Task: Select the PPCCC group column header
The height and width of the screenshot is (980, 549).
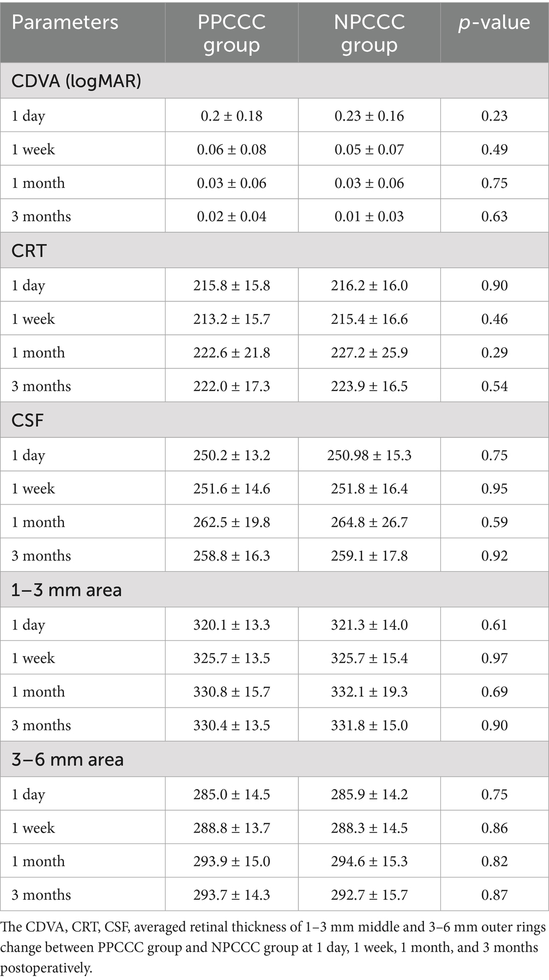Action: click(232, 33)
